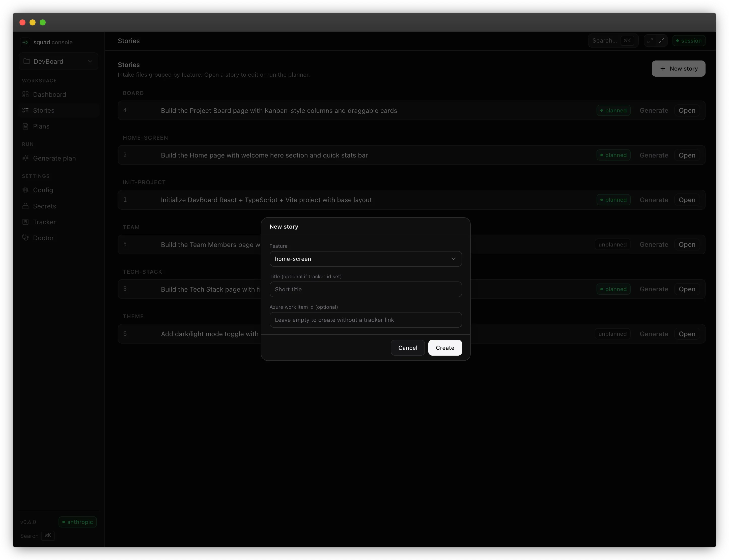
Task: Open the Home page story
Action: point(687,155)
